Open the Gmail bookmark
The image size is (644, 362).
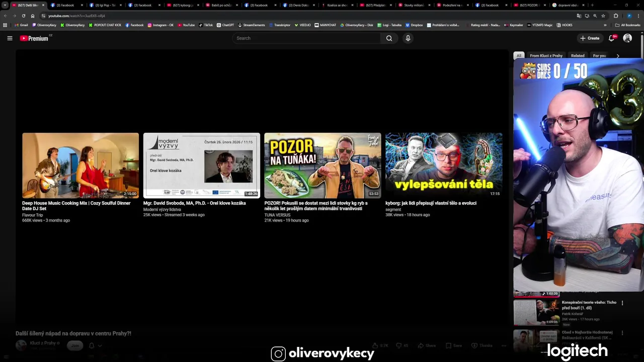pos(21,25)
